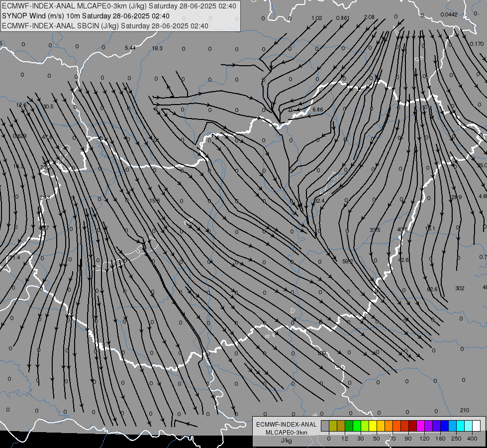Click the map data value 0.0442
Viewport: 487px width, 448px height.
coord(449,14)
